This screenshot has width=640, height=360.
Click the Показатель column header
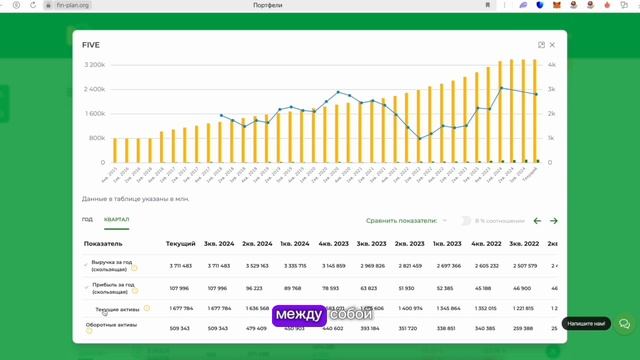(103, 244)
